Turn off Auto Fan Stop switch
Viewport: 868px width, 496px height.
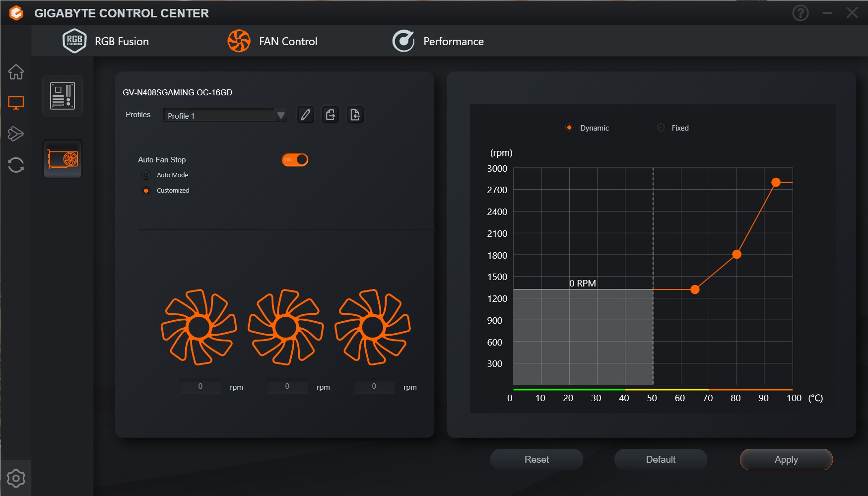coord(295,160)
